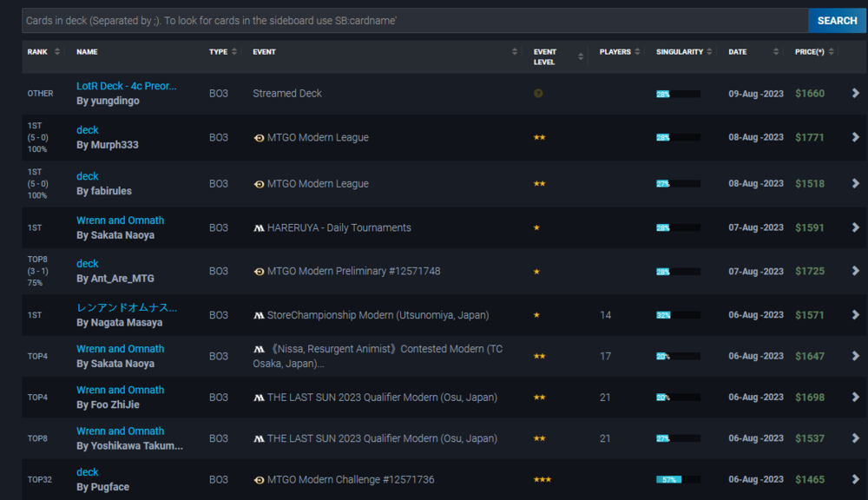The image size is (868, 500).
Task: Sort by Date column sort icon
Action: [776, 52]
